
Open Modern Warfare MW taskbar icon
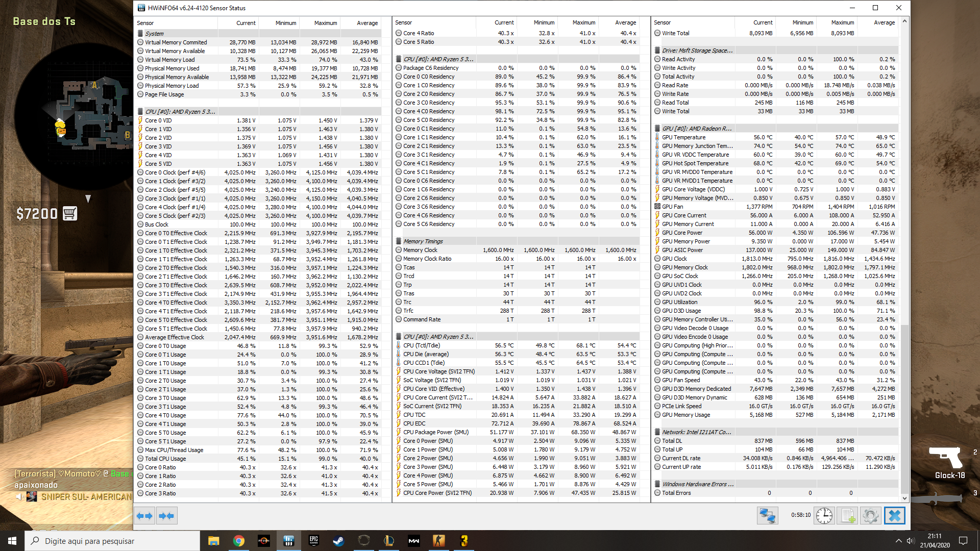point(413,541)
